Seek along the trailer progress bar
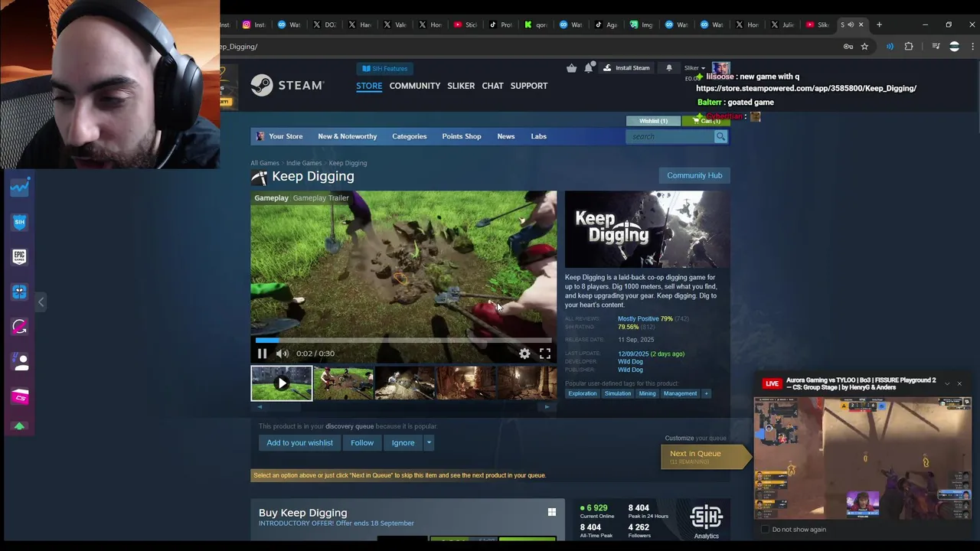This screenshot has width=980, height=551. click(403, 340)
